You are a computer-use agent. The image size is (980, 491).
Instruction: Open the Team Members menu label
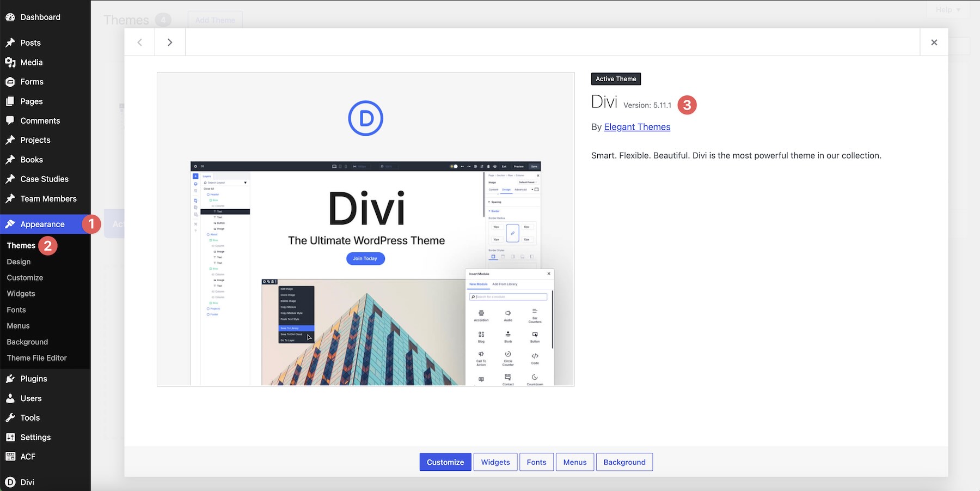pos(48,198)
